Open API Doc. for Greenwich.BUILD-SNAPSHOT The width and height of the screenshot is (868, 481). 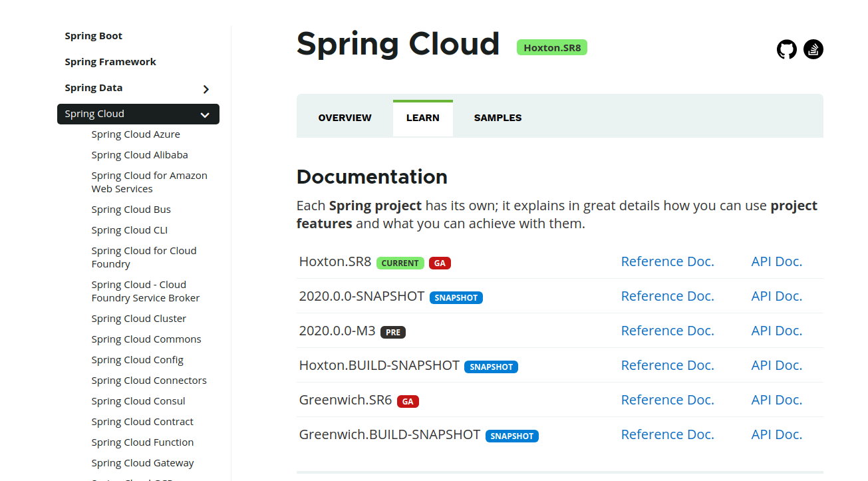pos(777,434)
